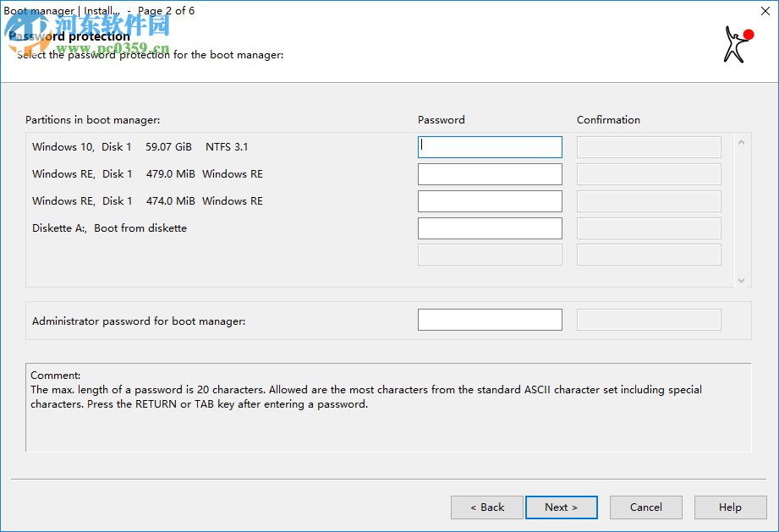Select password field for 479.0 MiB Windows RE

(490, 174)
